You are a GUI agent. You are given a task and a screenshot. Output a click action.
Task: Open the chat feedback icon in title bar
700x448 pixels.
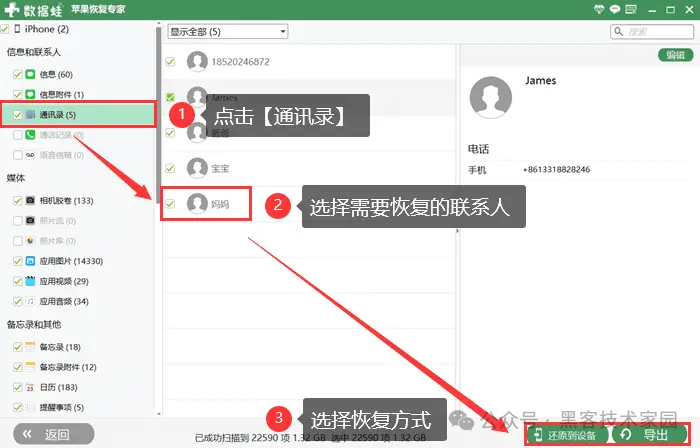(615, 9)
